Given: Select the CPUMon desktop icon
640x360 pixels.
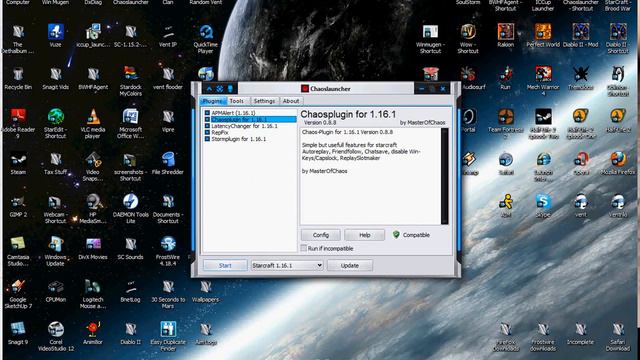Looking at the screenshot, I should click(x=56, y=291).
